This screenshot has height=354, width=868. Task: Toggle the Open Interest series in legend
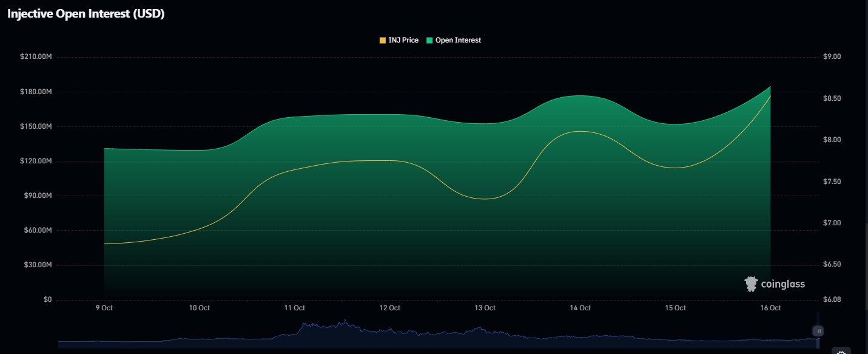(454, 40)
